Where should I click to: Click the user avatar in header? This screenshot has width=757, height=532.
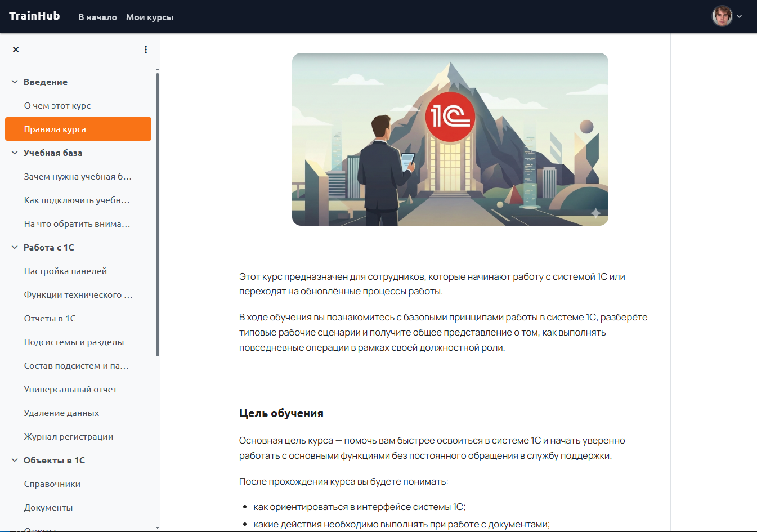click(722, 16)
